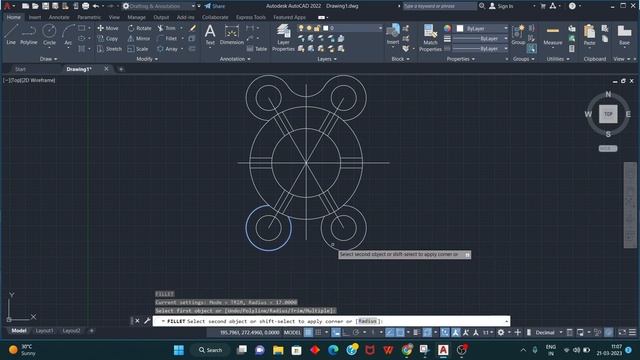Click the Sign In button
Image resolution: width=640 pixels, height=360 pixels.
tap(501, 6)
